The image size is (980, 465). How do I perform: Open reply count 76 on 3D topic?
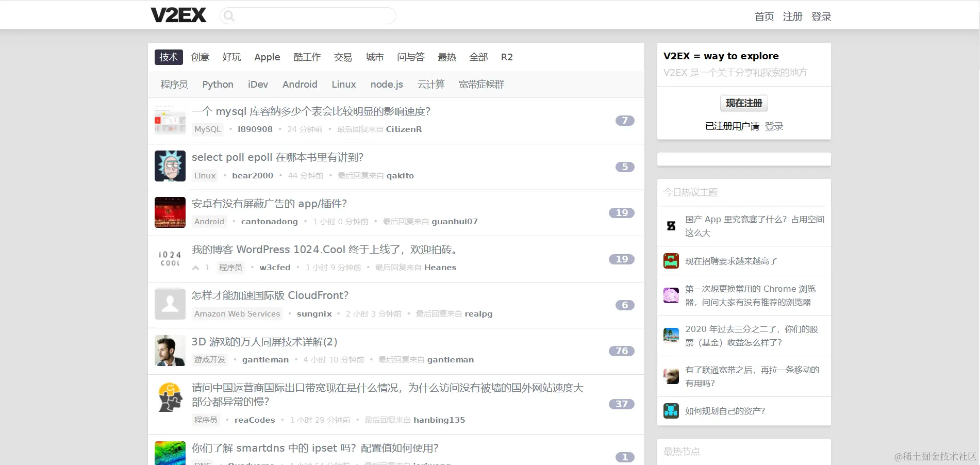point(622,351)
